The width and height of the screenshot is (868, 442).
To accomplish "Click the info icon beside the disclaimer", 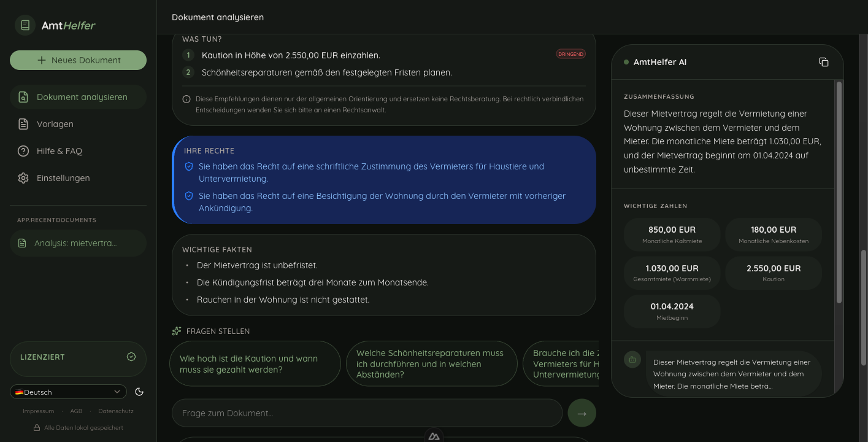I will tap(186, 99).
